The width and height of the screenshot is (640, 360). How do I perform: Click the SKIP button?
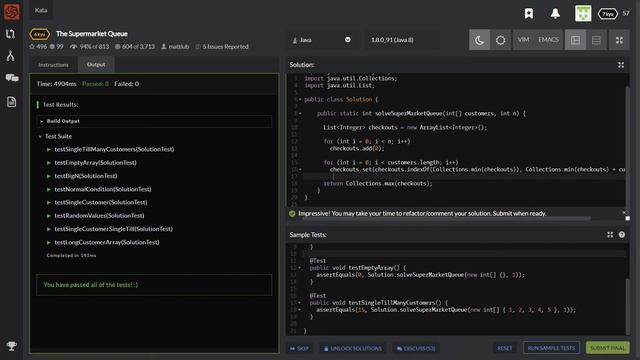pos(299,348)
